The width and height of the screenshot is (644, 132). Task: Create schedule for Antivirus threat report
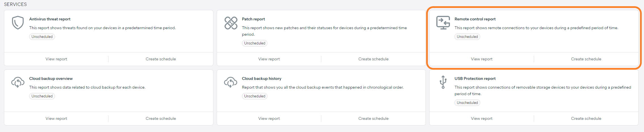point(161,59)
